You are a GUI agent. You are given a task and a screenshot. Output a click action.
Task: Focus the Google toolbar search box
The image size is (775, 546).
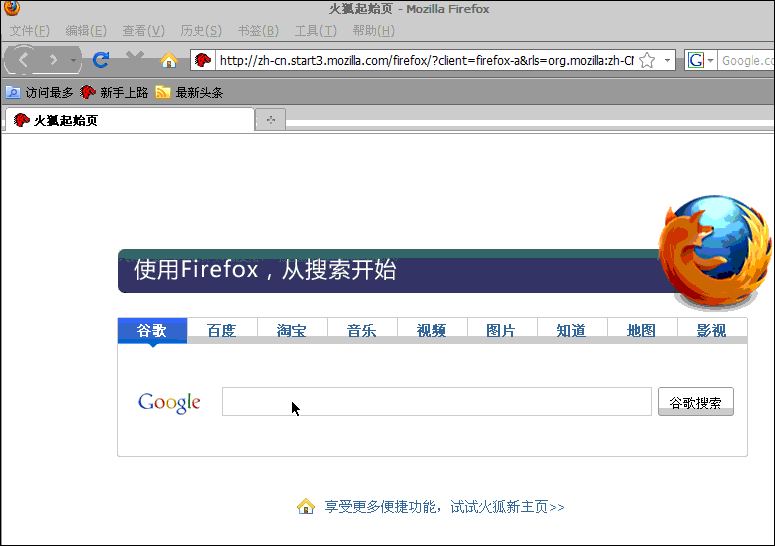746,60
